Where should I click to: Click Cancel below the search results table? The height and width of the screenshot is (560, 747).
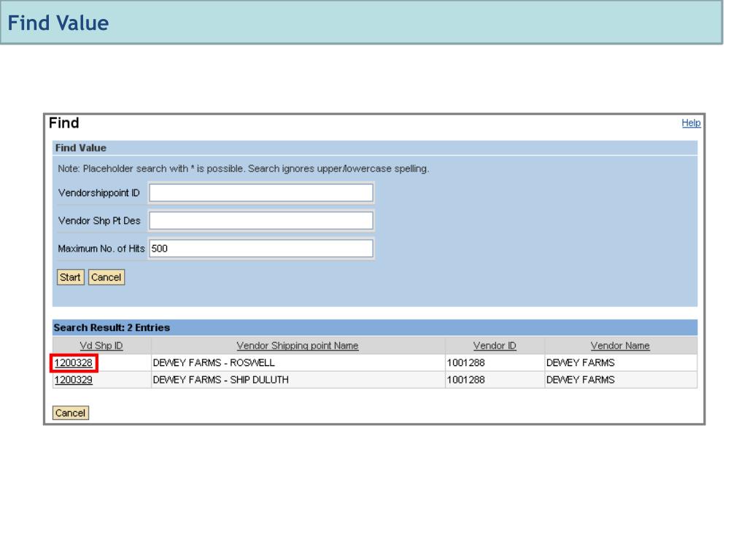pyautogui.click(x=70, y=413)
